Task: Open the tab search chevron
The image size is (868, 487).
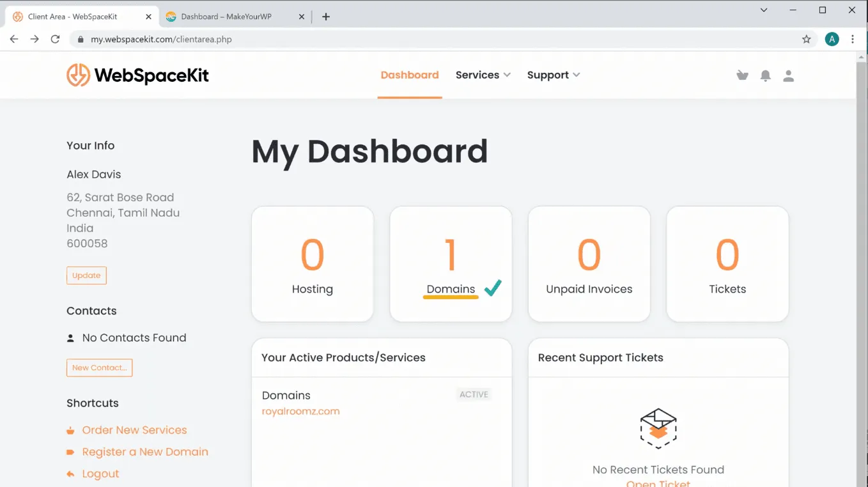Action: tap(764, 10)
